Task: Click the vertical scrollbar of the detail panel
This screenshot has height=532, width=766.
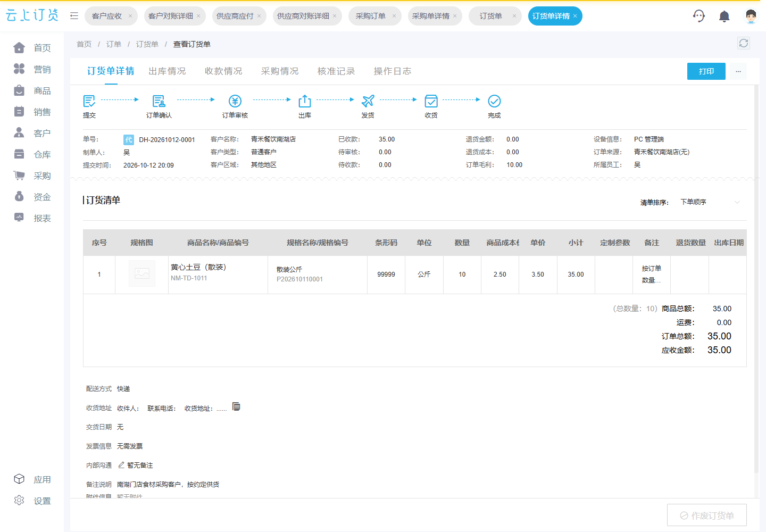Action: [756, 279]
